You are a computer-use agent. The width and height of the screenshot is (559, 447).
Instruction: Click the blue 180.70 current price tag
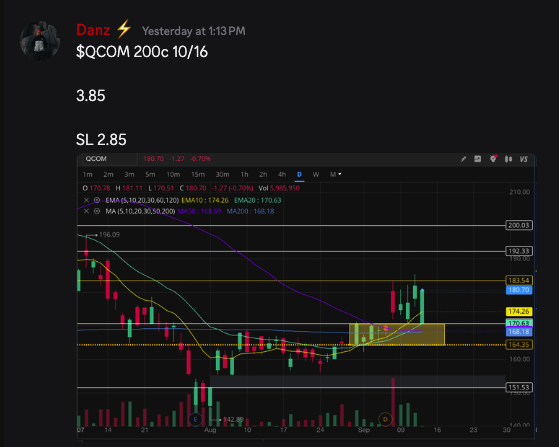coord(519,290)
